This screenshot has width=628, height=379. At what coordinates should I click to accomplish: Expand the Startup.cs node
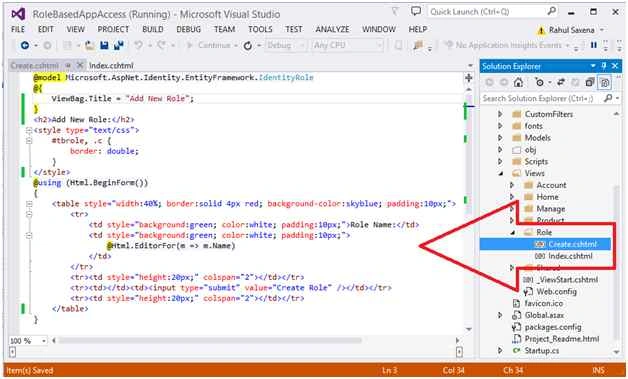click(500, 351)
